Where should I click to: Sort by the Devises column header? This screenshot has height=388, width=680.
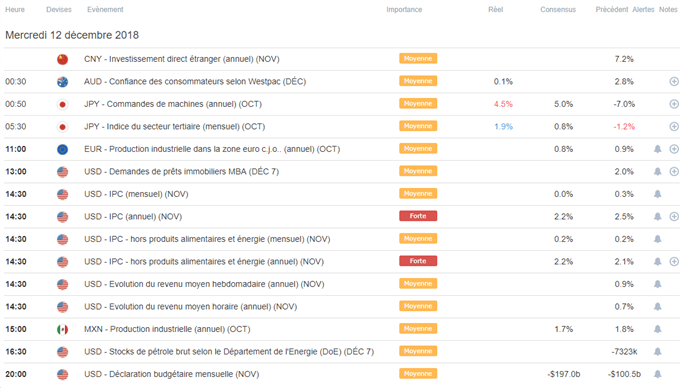[59, 10]
